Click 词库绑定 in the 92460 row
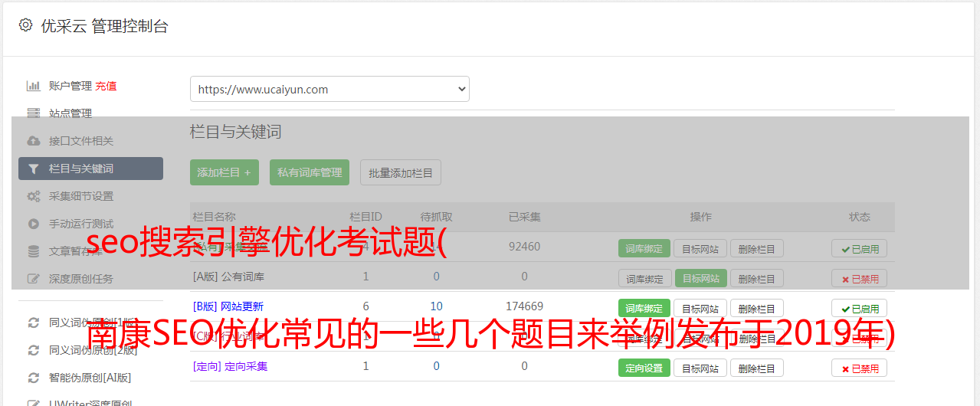The width and height of the screenshot is (980, 406). pos(644,249)
